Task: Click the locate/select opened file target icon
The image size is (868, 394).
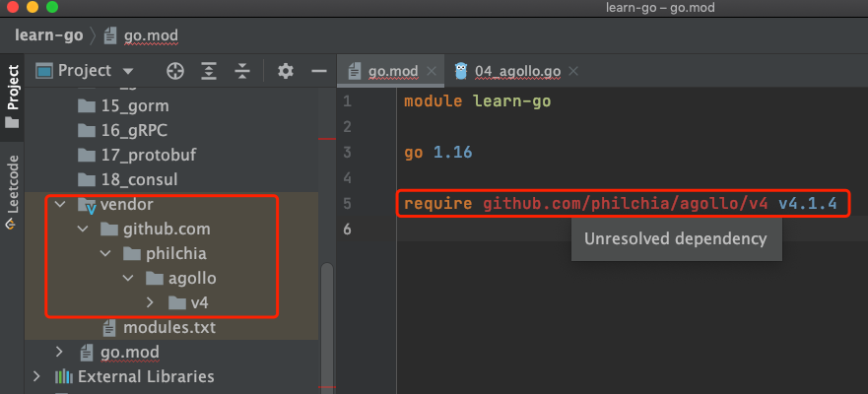Action: pyautogui.click(x=175, y=71)
